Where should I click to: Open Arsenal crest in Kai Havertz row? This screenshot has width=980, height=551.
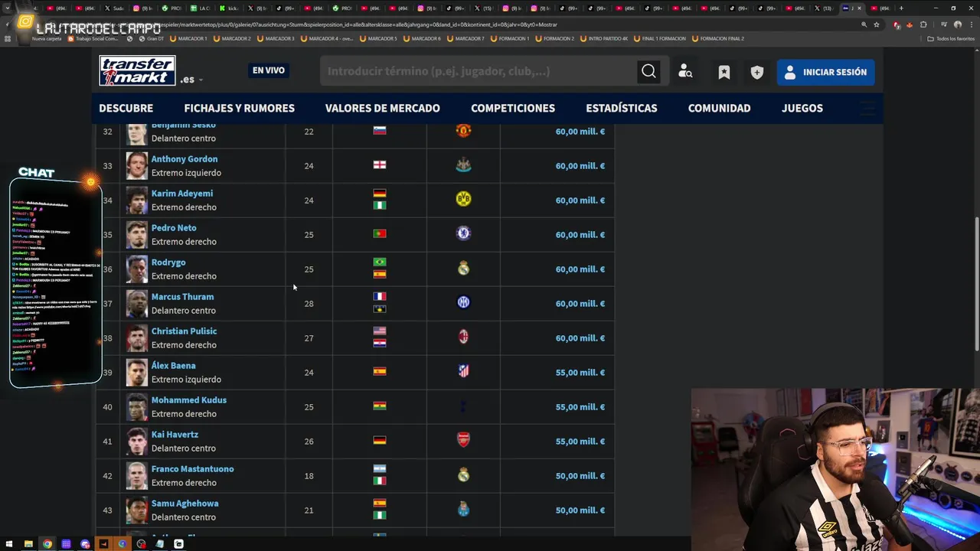point(463,441)
